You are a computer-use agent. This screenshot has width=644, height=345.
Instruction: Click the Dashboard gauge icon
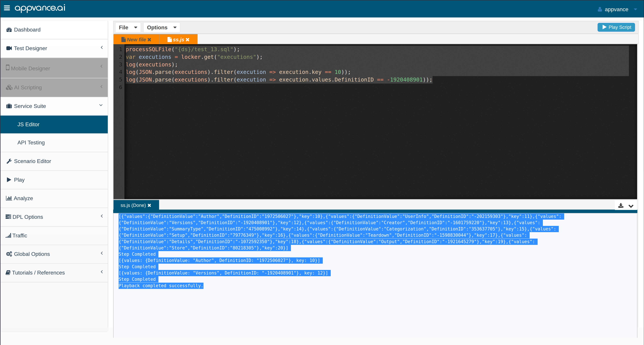click(x=9, y=30)
